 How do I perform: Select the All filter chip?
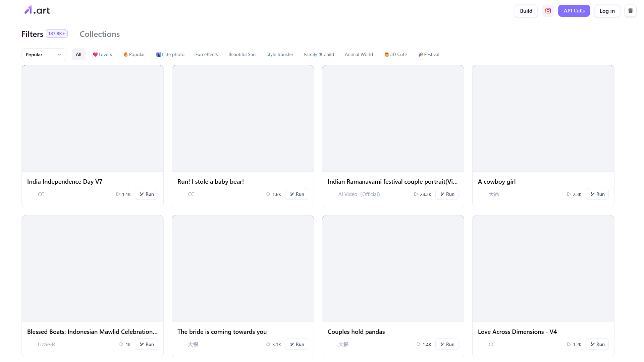point(78,54)
